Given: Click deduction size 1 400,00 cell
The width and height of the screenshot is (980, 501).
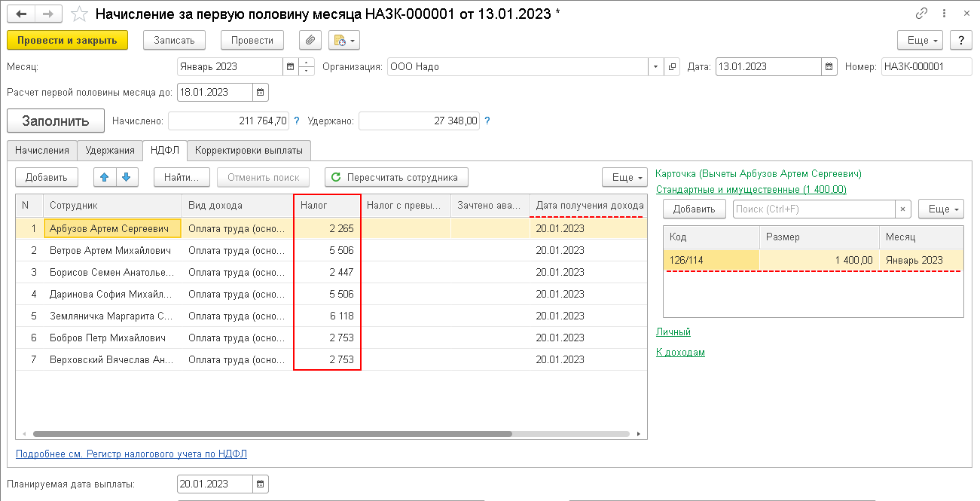Looking at the screenshot, I should tap(820, 260).
